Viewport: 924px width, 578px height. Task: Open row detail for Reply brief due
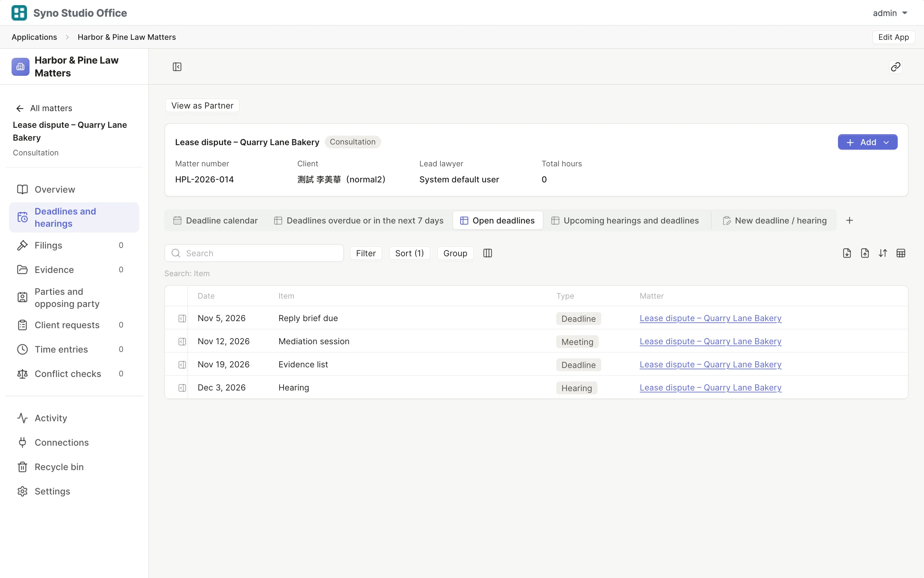[182, 319]
